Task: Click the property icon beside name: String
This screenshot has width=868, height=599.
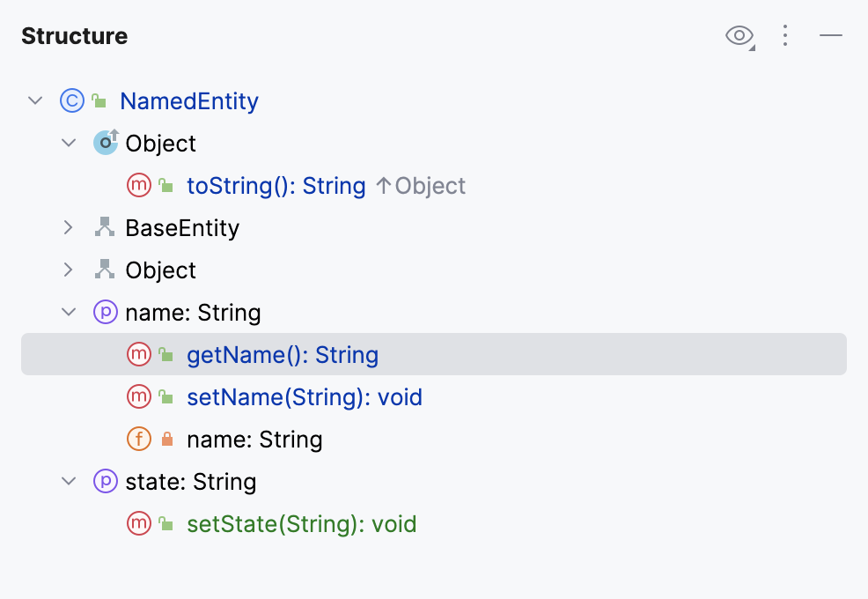Action: [x=106, y=312]
